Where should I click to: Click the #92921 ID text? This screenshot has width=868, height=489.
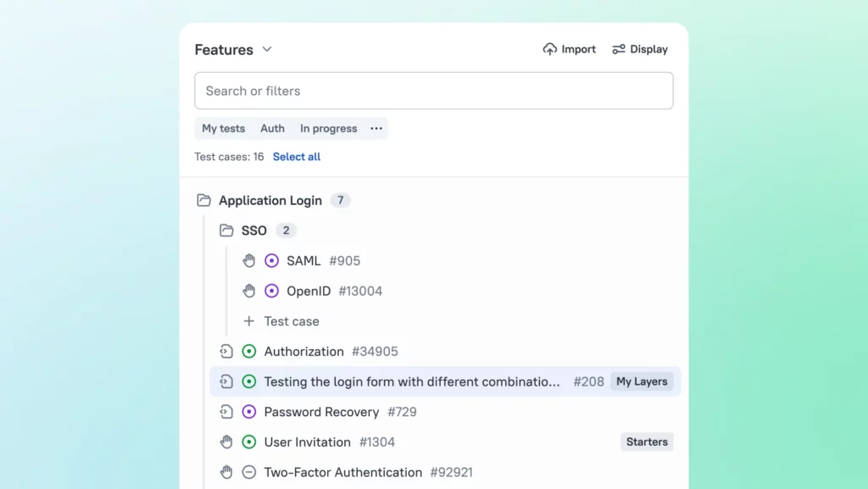click(451, 472)
